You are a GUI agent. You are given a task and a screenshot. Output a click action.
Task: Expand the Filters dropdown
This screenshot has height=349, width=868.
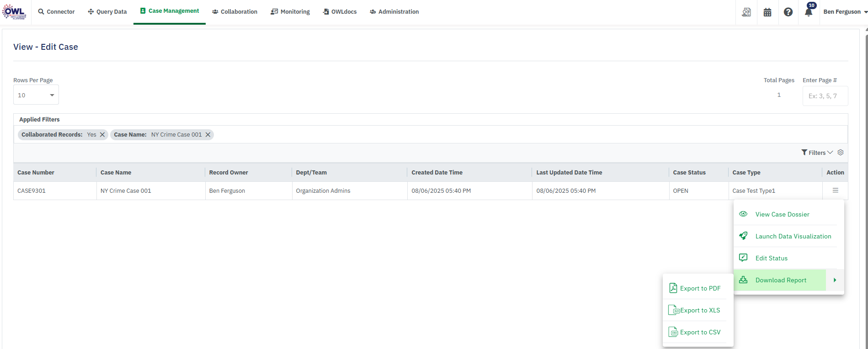(817, 153)
